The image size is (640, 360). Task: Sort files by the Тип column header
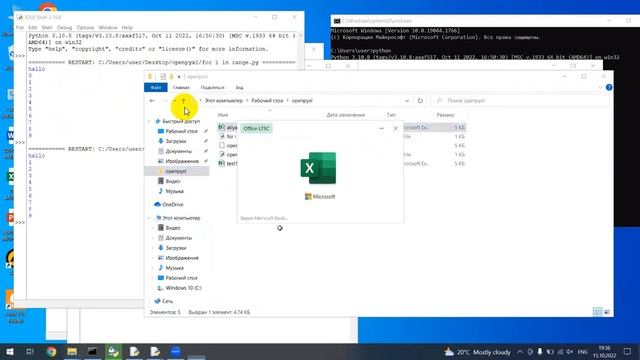coord(391,115)
